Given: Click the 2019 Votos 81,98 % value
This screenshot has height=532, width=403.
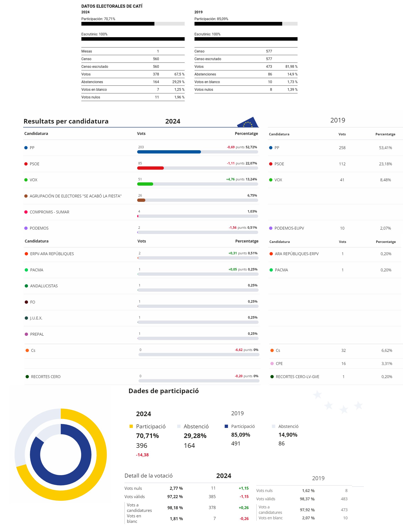Looking at the screenshot, I should click(x=291, y=66).
